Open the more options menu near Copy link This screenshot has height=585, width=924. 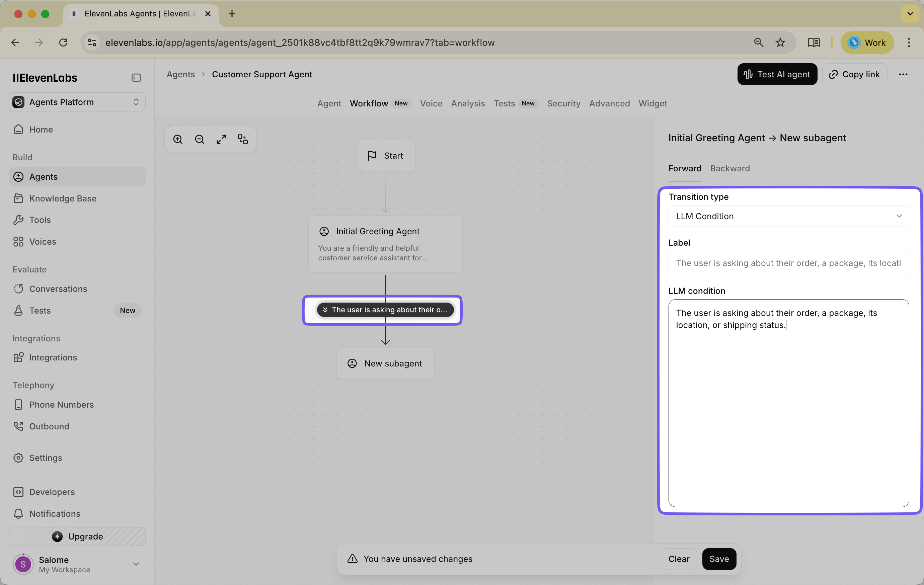[904, 74]
